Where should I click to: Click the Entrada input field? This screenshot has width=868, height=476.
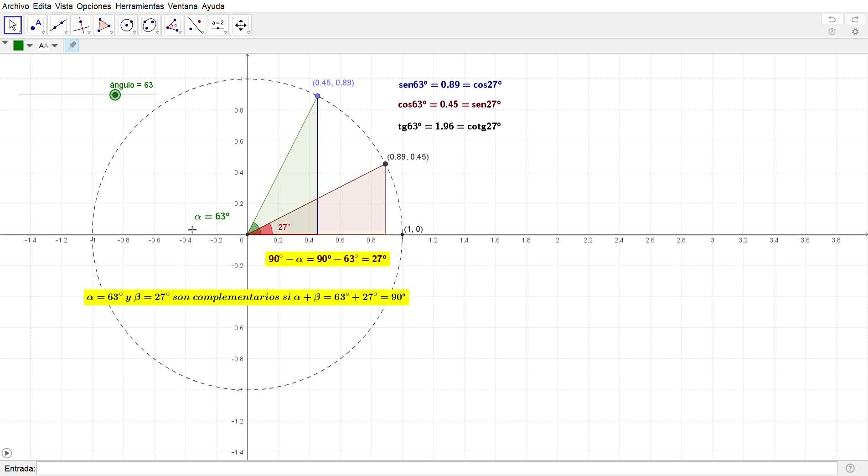pos(436,468)
